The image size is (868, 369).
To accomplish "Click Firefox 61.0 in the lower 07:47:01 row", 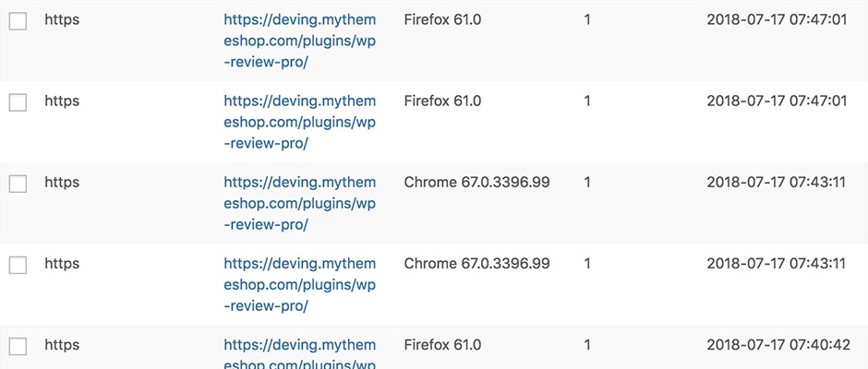I will 442,101.
